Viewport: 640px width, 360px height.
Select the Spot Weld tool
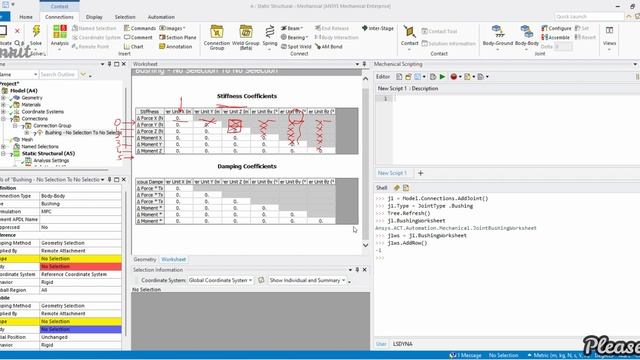pos(296,47)
